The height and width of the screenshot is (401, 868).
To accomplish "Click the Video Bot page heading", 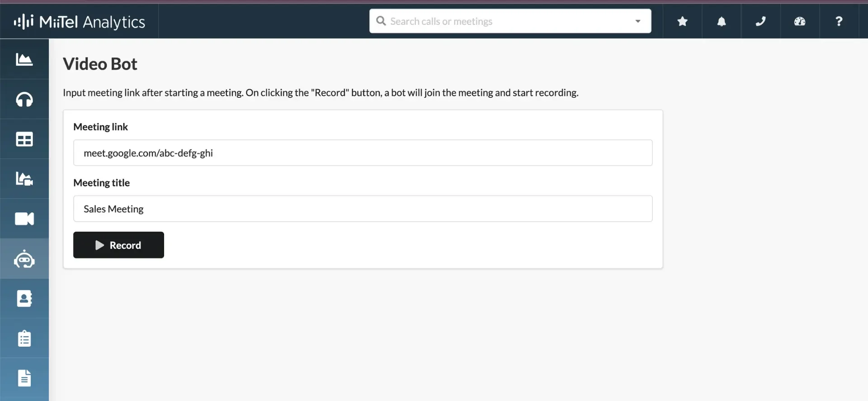I will coord(100,64).
